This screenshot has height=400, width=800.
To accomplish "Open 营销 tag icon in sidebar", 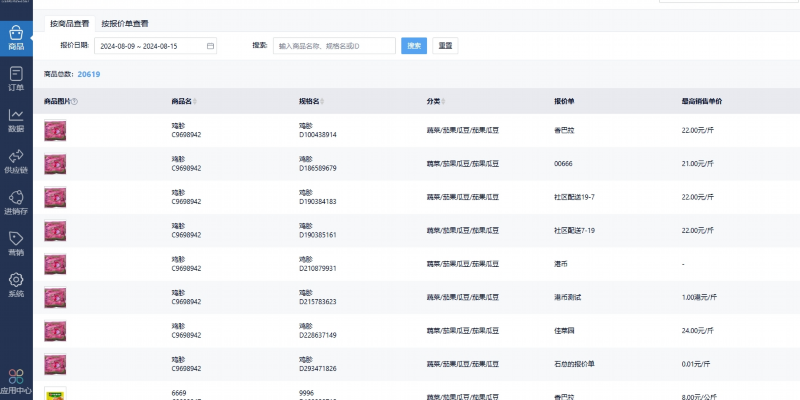I will point(16,243).
